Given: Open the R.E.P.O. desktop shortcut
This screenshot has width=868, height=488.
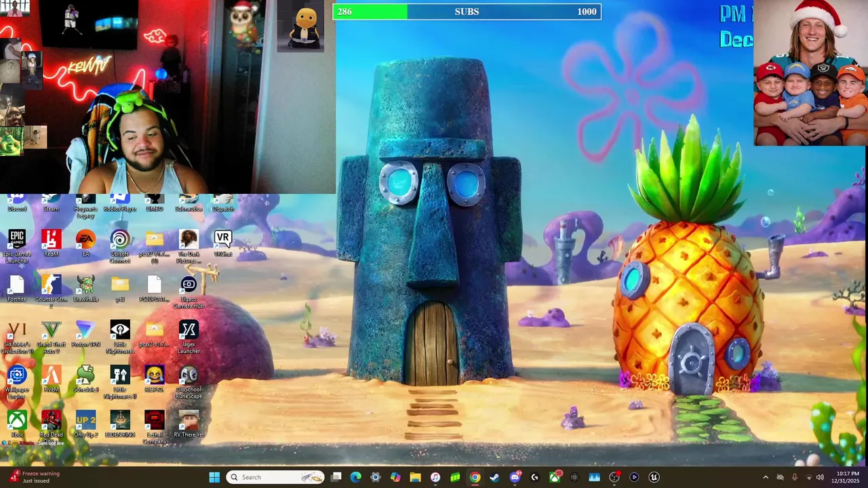Looking at the screenshot, I should click(x=154, y=380).
